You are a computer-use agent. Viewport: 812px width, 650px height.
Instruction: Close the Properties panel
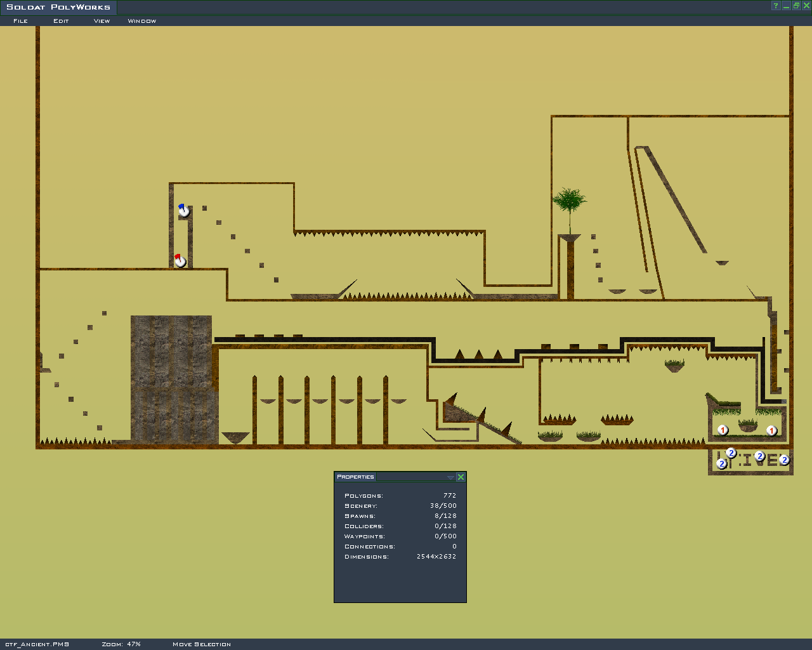[461, 477]
